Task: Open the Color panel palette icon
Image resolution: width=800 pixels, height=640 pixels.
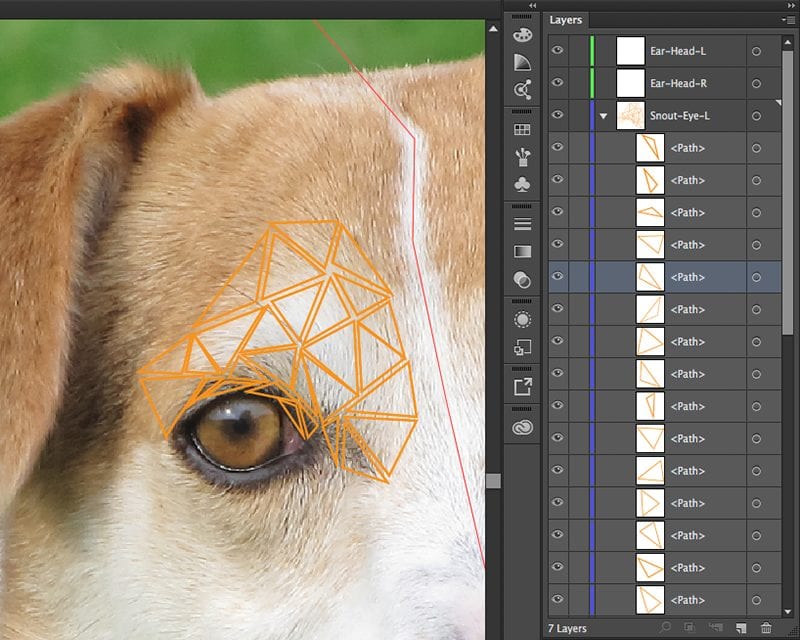Action: [x=522, y=35]
